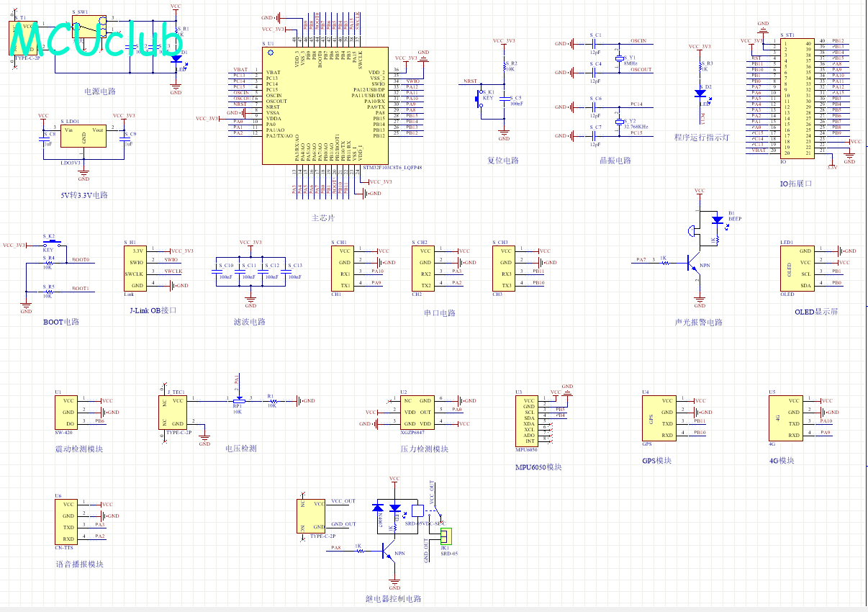Select the LED1 OLED display connector

[797, 269]
